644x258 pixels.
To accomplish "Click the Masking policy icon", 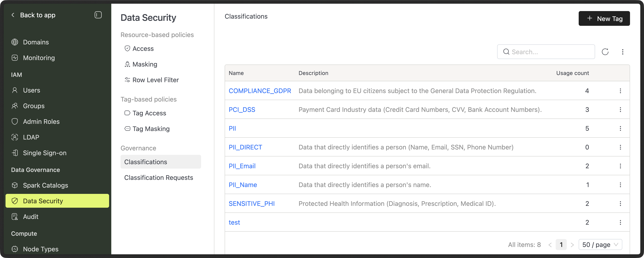I will point(127,64).
